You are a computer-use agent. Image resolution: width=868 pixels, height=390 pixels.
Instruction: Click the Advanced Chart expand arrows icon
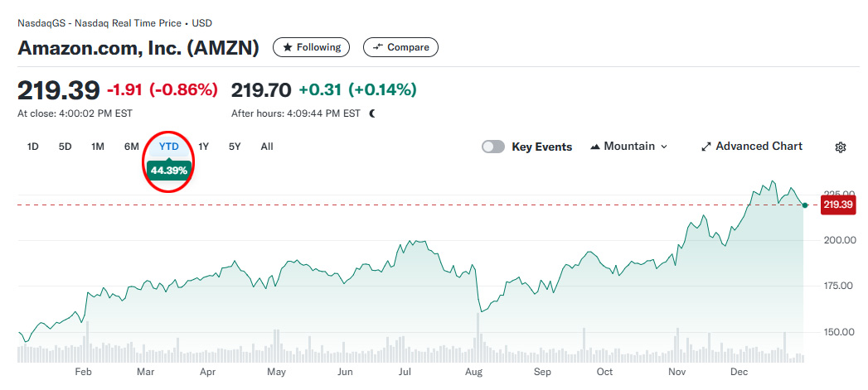coord(706,147)
